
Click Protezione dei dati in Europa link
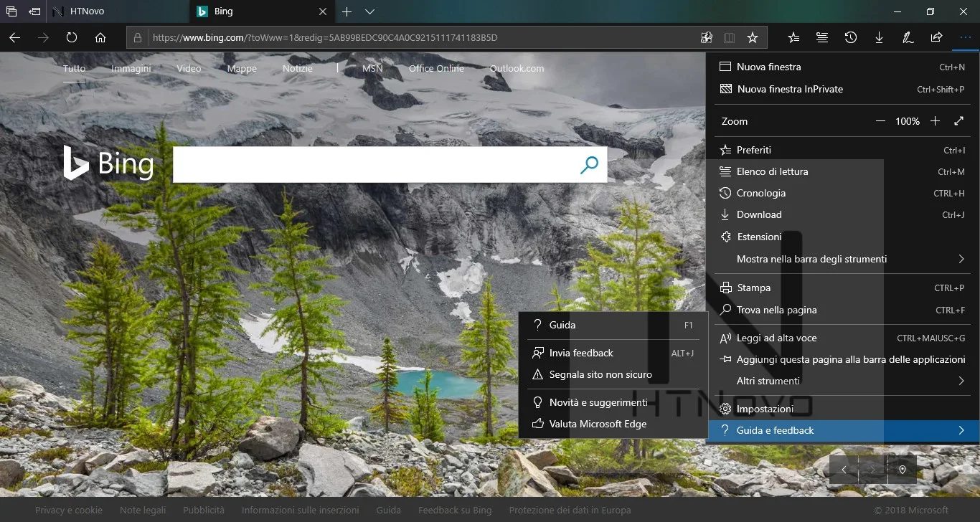coord(570,510)
